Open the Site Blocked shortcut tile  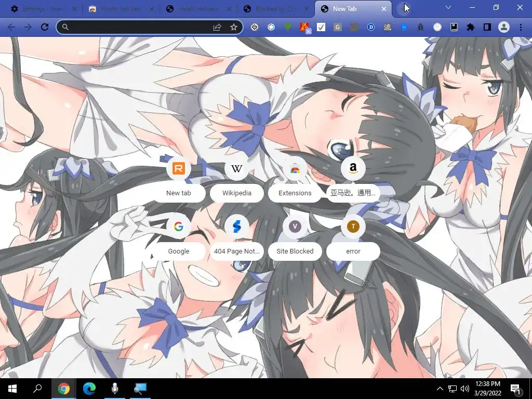click(x=295, y=238)
